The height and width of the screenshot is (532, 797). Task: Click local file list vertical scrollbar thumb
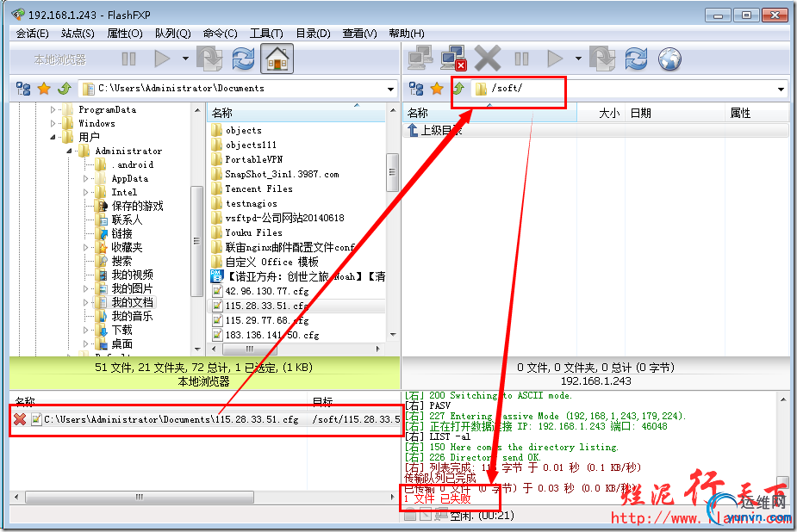[392, 172]
